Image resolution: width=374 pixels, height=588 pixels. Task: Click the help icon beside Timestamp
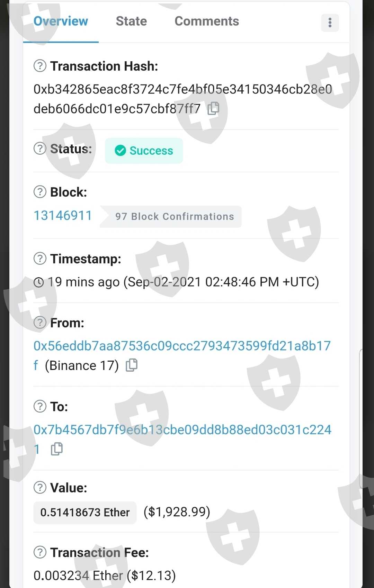pyautogui.click(x=40, y=259)
